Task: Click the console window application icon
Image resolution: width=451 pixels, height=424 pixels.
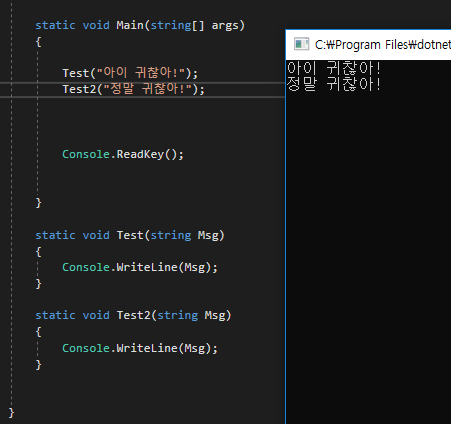Action: pos(301,44)
